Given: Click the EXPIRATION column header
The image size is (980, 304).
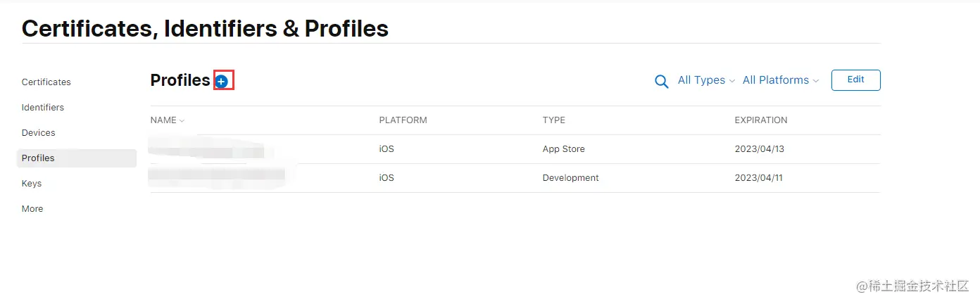Looking at the screenshot, I should tap(760, 120).
